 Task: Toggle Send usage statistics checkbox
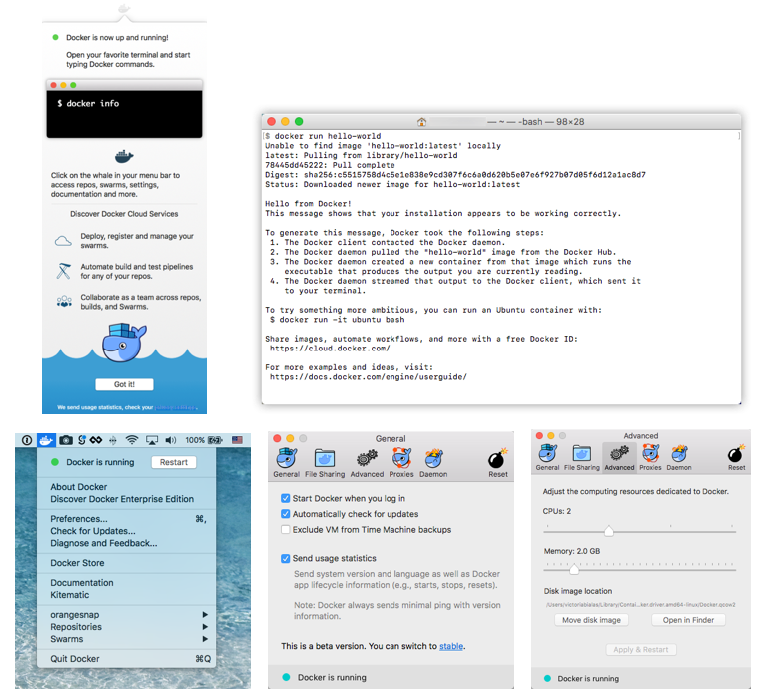286,558
